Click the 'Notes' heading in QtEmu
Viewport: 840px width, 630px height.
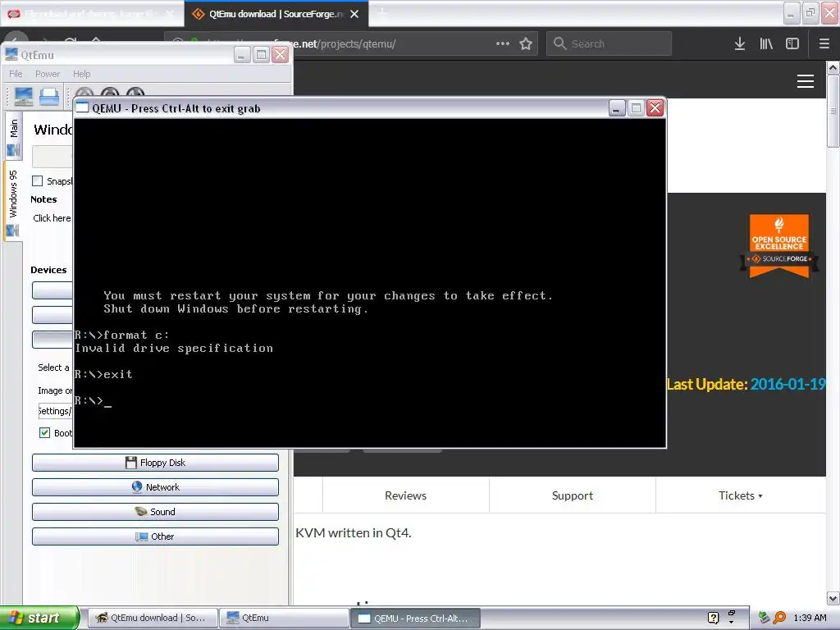[43, 199]
